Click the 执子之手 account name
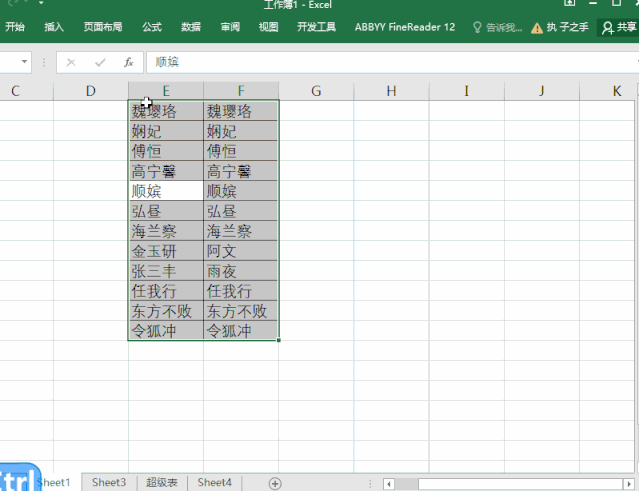This screenshot has height=491, width=639. [567, 27]
